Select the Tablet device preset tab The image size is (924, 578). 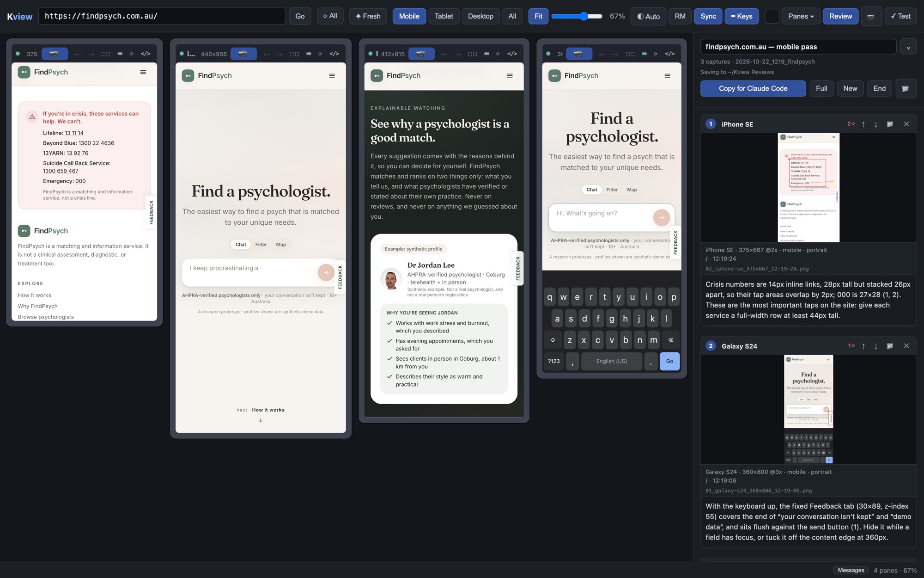(444, 16)
